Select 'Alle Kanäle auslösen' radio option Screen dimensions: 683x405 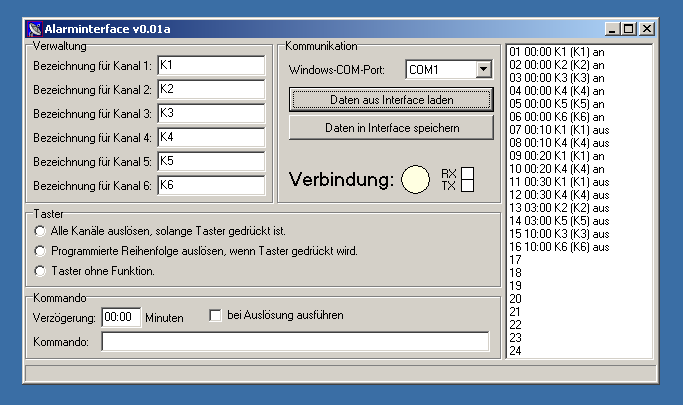tap(41, 232)
